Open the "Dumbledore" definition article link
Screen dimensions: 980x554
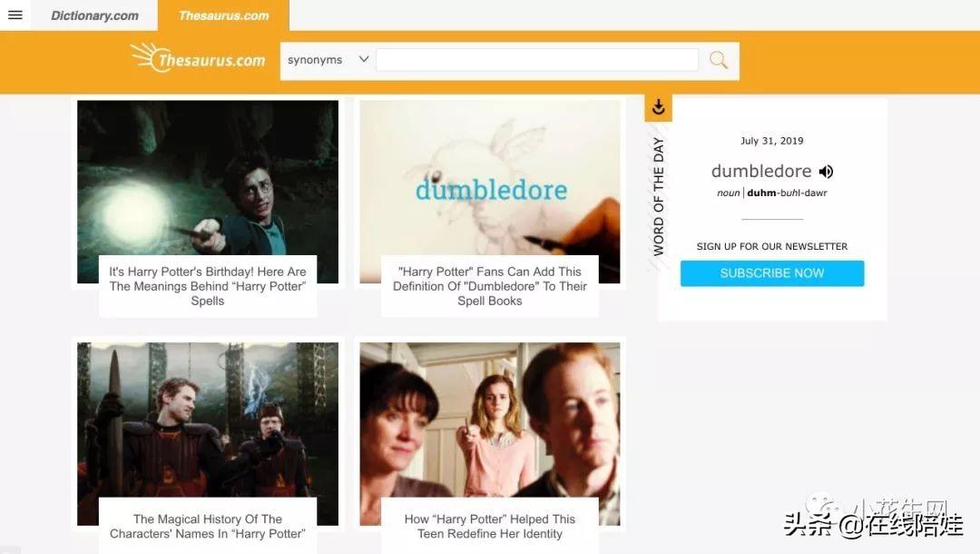pos(490,286)
